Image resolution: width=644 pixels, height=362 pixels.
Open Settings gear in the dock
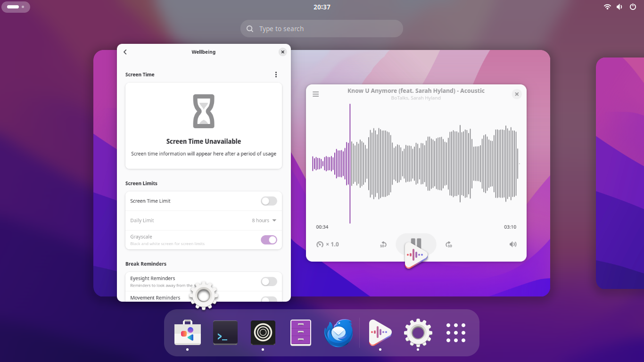click(x=418, y=332)
